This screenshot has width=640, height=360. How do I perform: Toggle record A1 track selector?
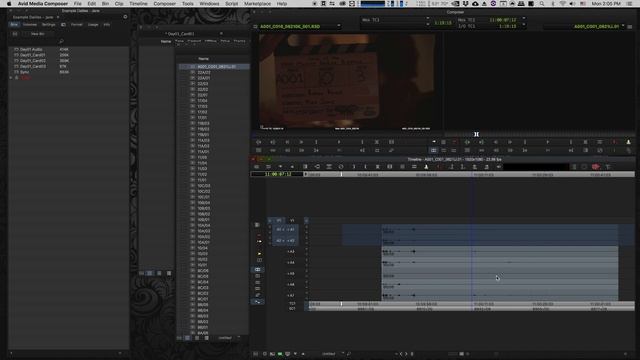[x=291, y=229]
